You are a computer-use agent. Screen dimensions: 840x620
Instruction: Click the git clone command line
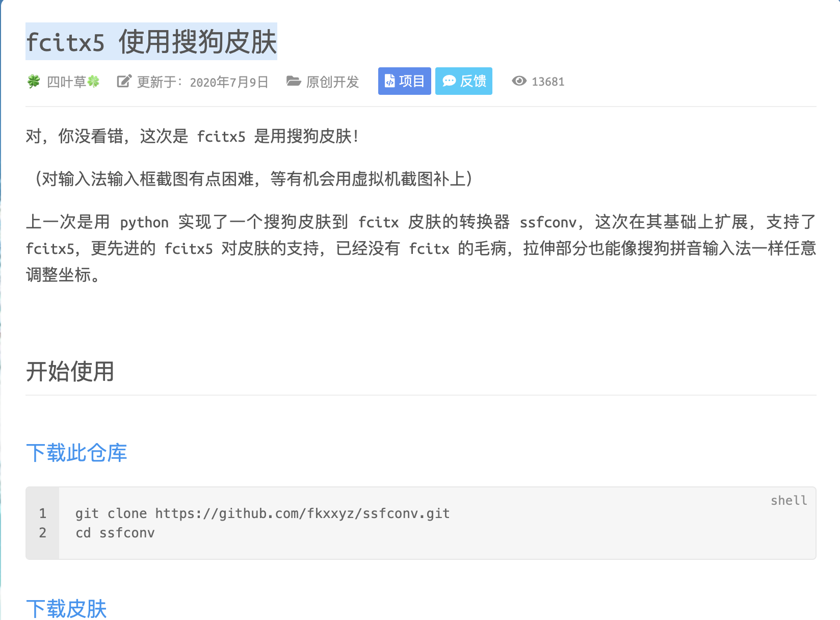262,513
